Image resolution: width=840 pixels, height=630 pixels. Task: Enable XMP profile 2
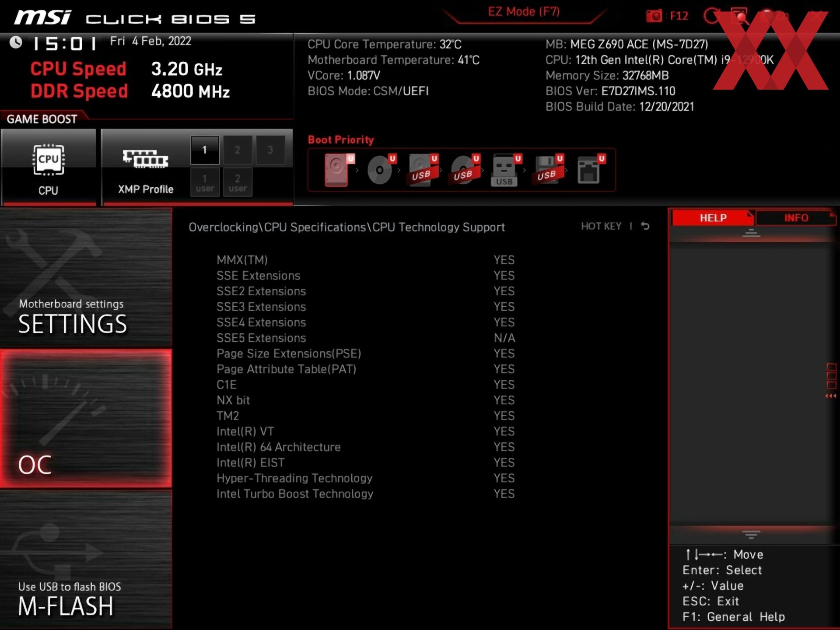point(238,150)
